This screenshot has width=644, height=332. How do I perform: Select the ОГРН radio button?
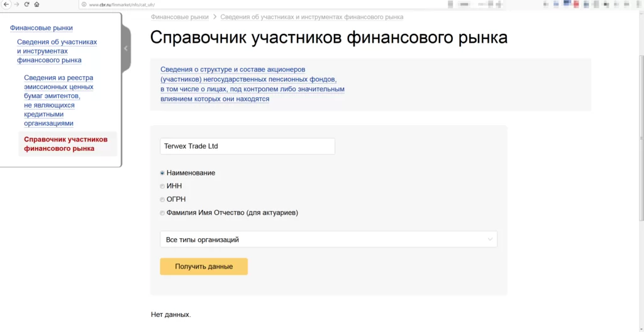(x=162, y=199)
